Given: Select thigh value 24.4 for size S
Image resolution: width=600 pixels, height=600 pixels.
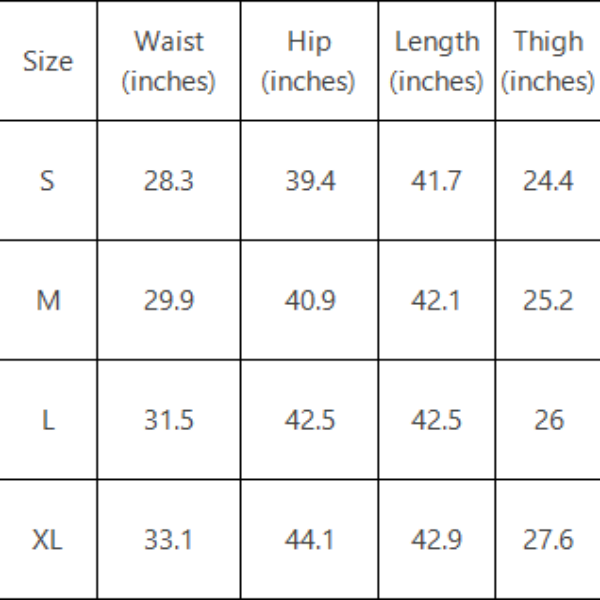Looking at the screenshot, I should 548,181.
